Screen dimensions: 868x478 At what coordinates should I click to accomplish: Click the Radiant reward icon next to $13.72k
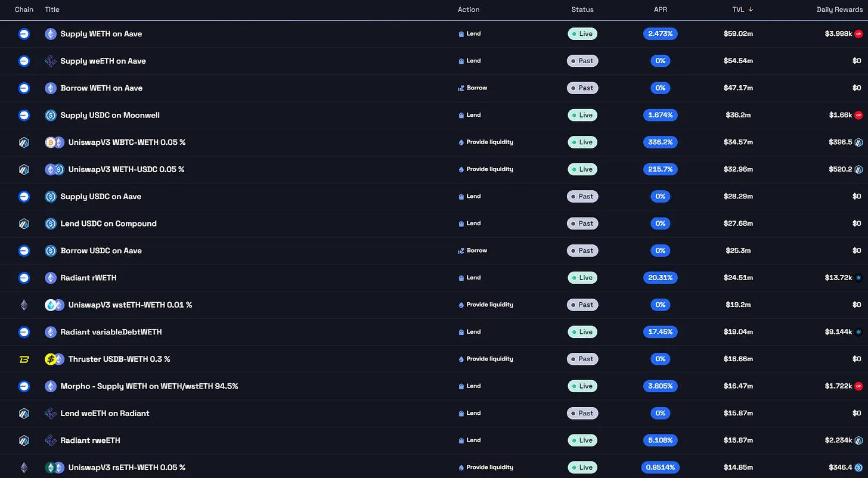pos(858,278)
